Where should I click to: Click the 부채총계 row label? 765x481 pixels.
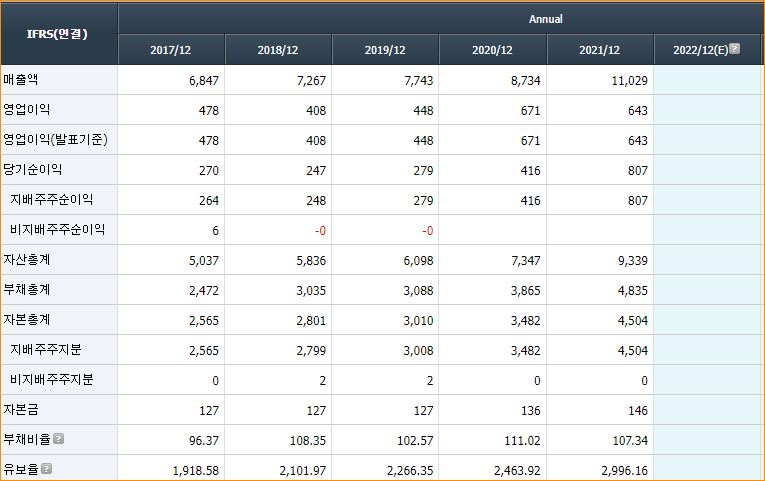(26, 289)
